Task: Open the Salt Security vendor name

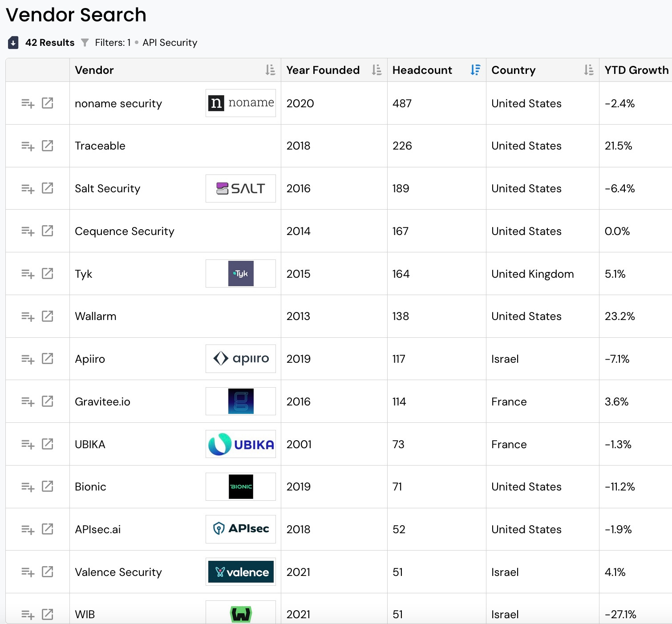Action: (x=108, y=189)
